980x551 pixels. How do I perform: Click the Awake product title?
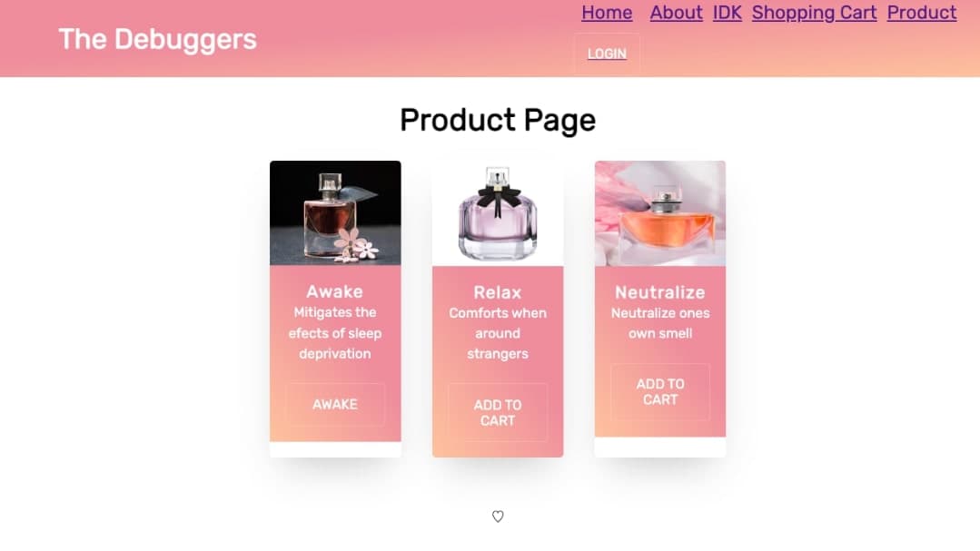[x=335, y=291]
